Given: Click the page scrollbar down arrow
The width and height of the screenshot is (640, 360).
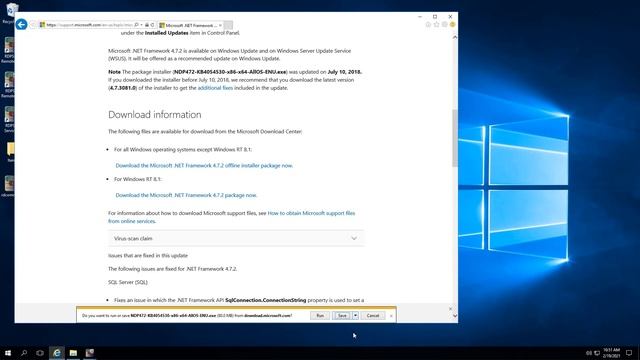Looking at the screenshot, I should (455, 316).
